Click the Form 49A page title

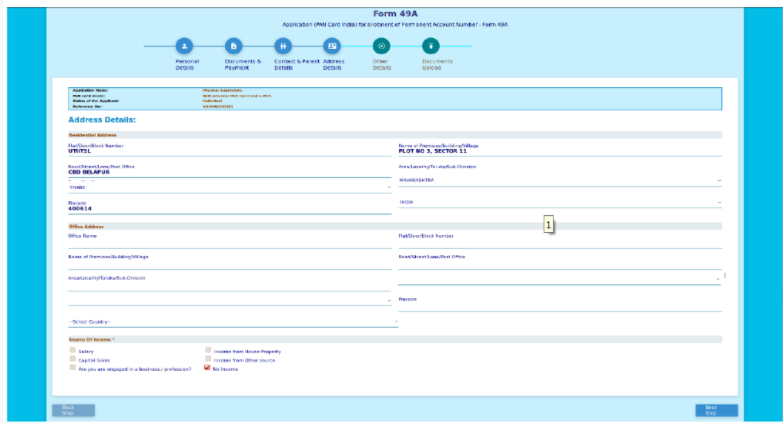[x=395, y=13]
